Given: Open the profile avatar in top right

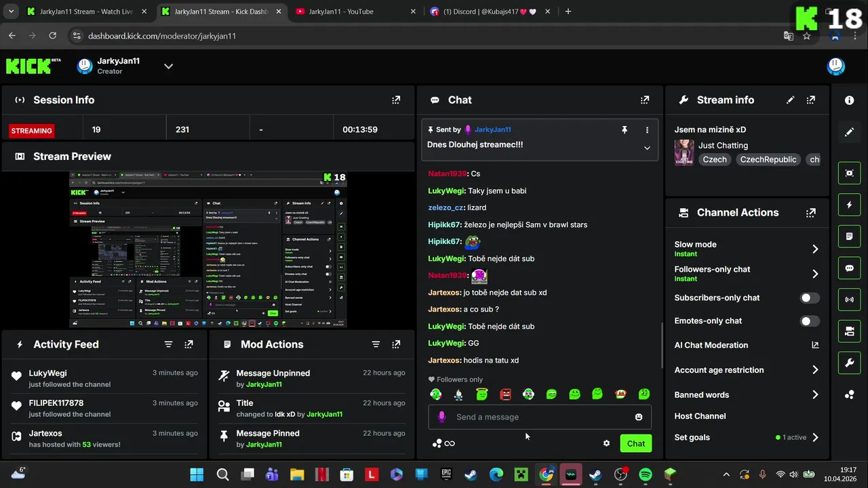Looking at the screenshot, I should [x=835, y=66].
